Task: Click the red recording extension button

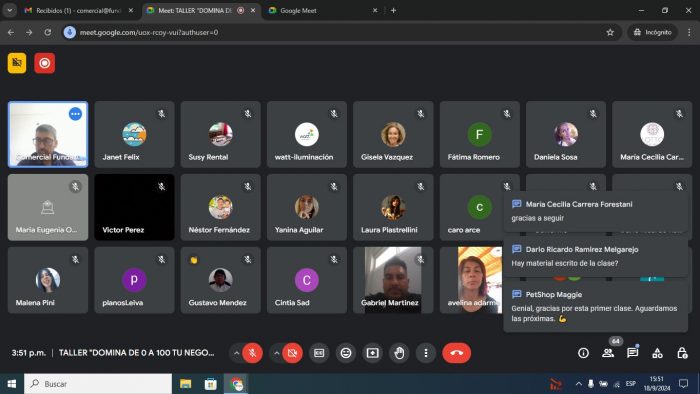Action: tap(45, 63)
